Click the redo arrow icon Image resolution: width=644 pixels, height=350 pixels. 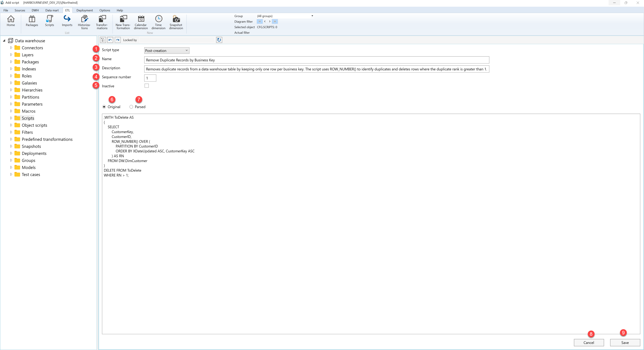pyautogui.click(x=118, y=40)
